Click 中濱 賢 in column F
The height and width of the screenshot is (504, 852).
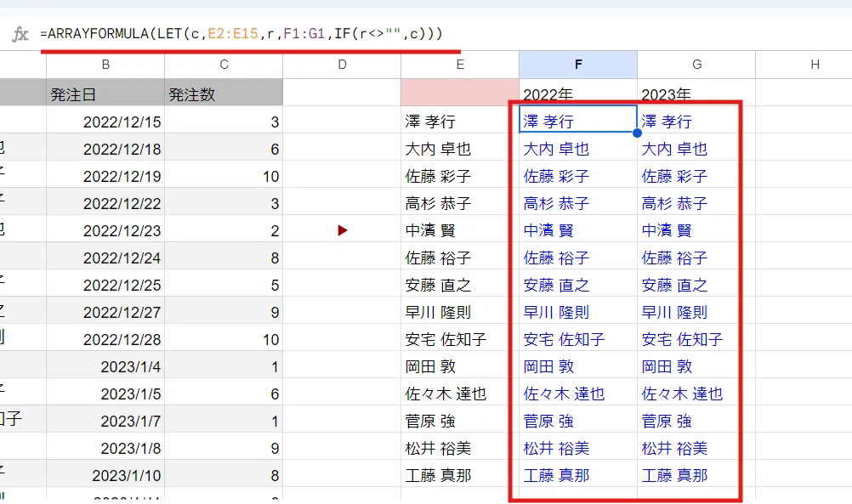tap(578, 229)
